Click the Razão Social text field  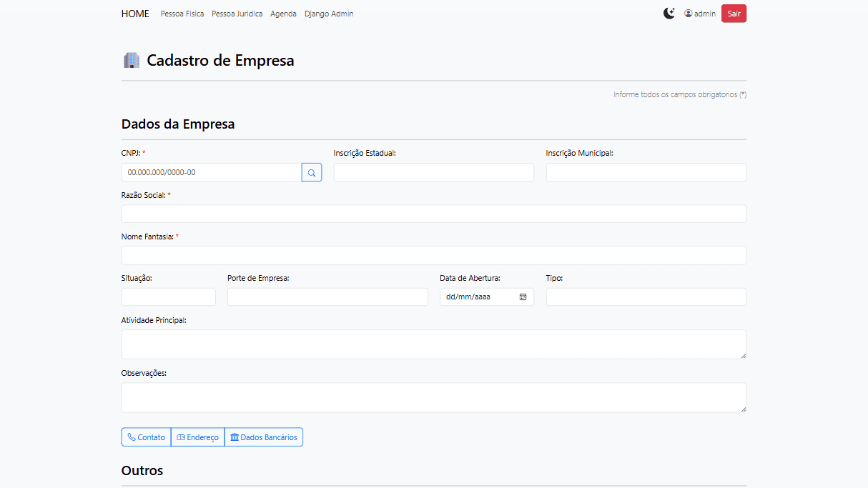click(x=433, y=214)
